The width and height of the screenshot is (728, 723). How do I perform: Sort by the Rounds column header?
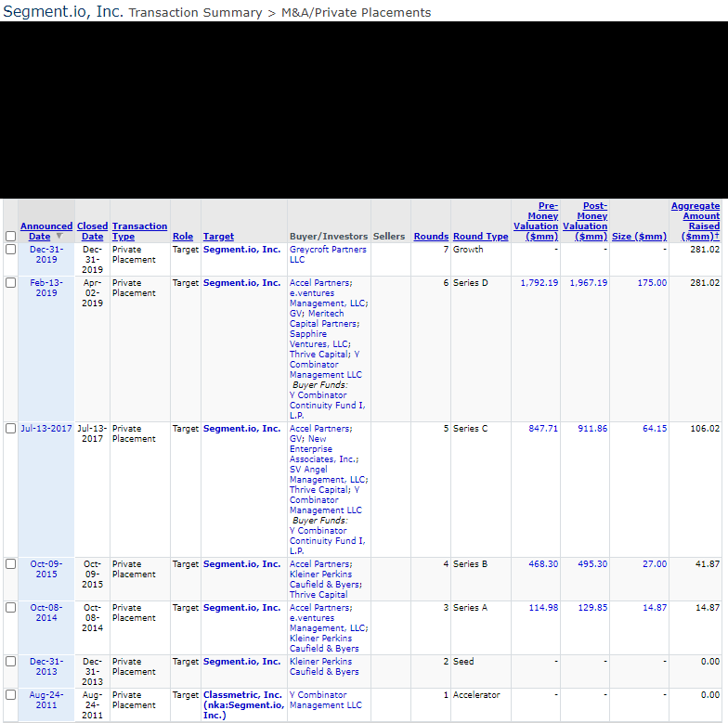431,236
